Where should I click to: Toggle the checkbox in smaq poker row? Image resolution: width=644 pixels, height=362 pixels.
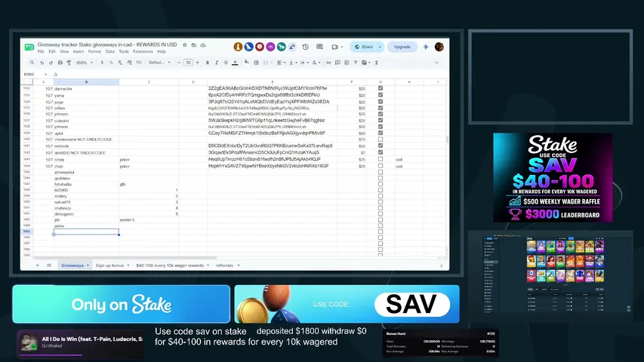tap(381, 159)
